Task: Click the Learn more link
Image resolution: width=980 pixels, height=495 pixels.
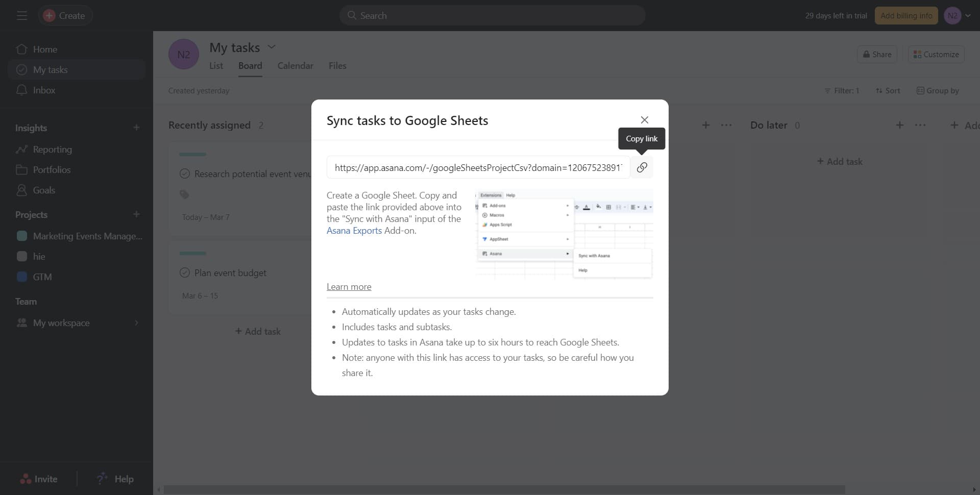Action: coord(349,287)
